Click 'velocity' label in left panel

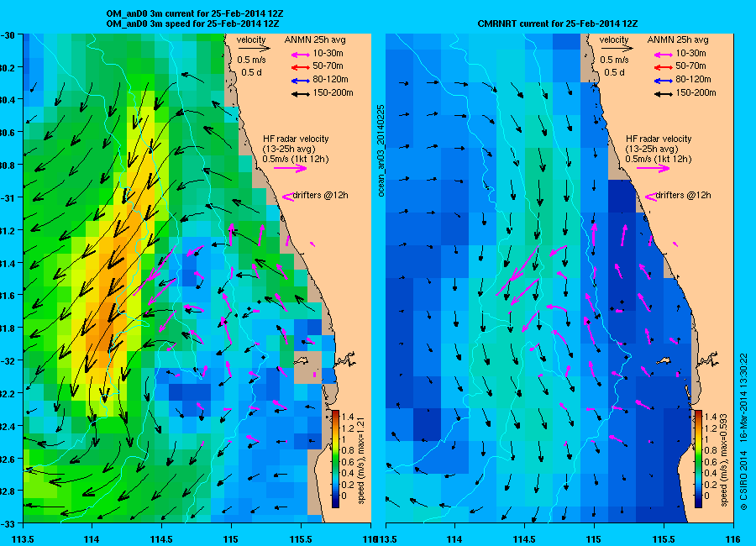tap(251, 39)
